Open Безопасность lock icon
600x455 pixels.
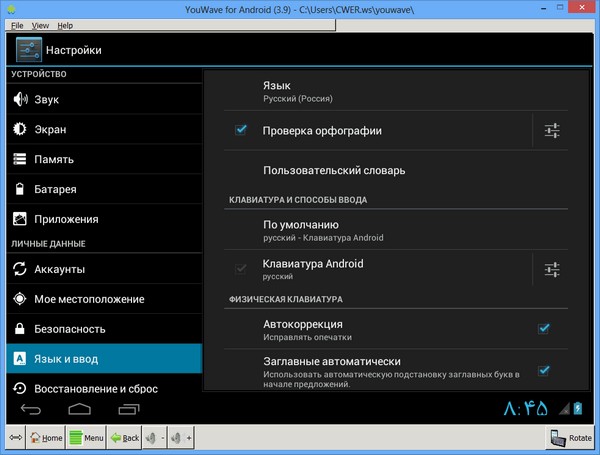(x=20, y=329)
